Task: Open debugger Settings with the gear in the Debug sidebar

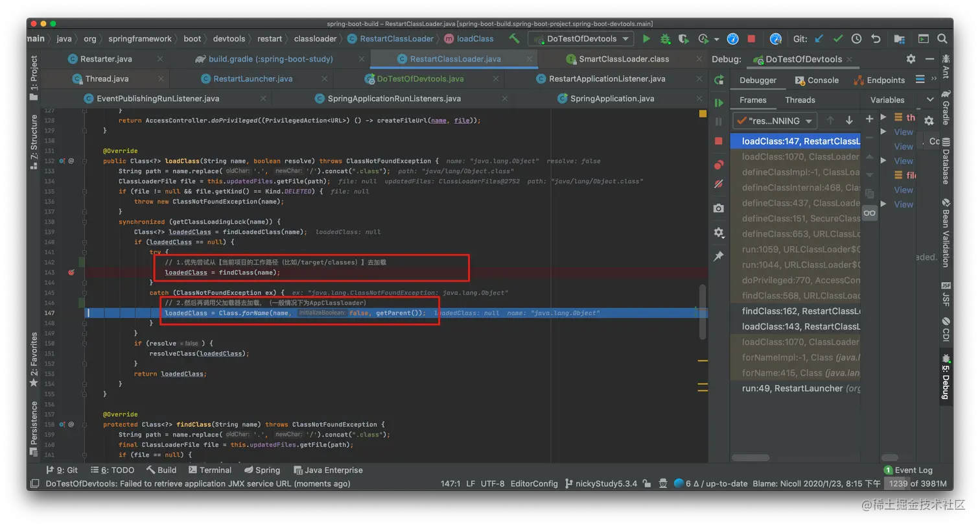Action: pos(719,232)
